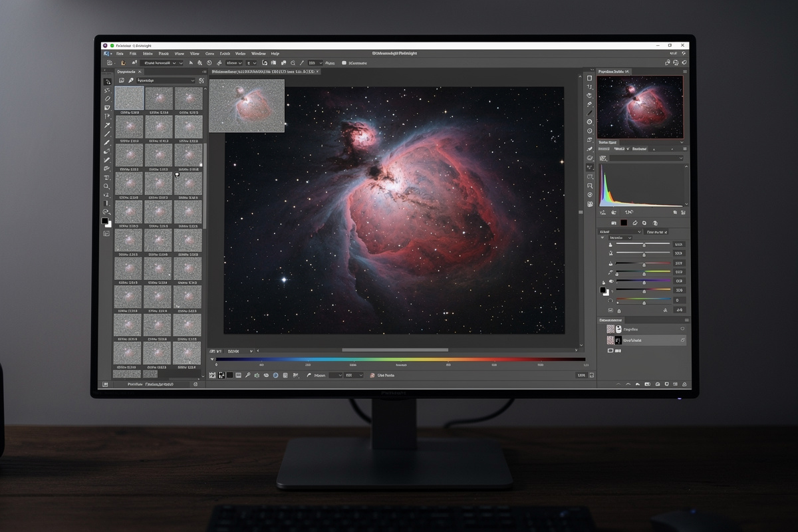Click the histogram panel scroll-up arrow
The image size is (798, 532).
click(x=686, y=166)
